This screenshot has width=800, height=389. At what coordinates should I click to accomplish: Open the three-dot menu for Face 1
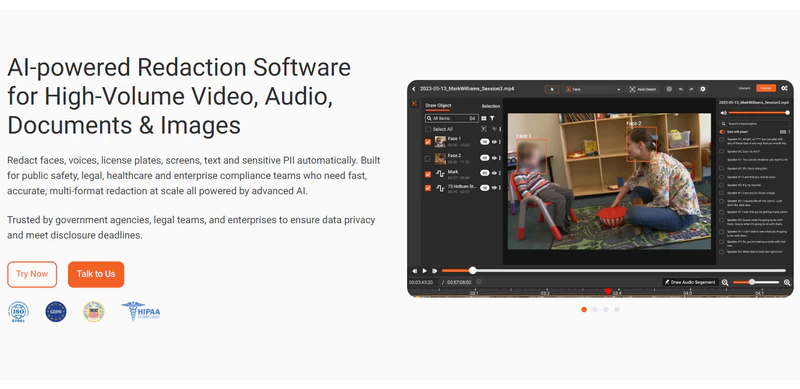click(500, 142)
